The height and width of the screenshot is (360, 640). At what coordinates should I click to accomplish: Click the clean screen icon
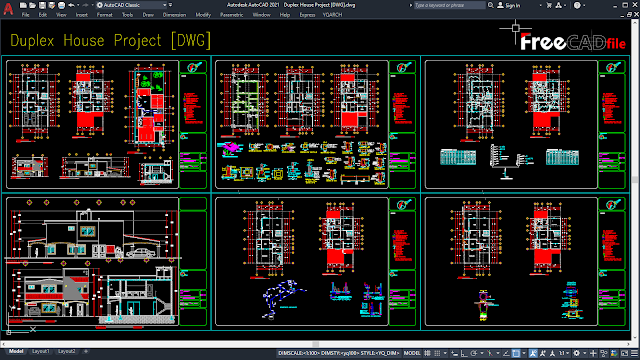[624, 353]
